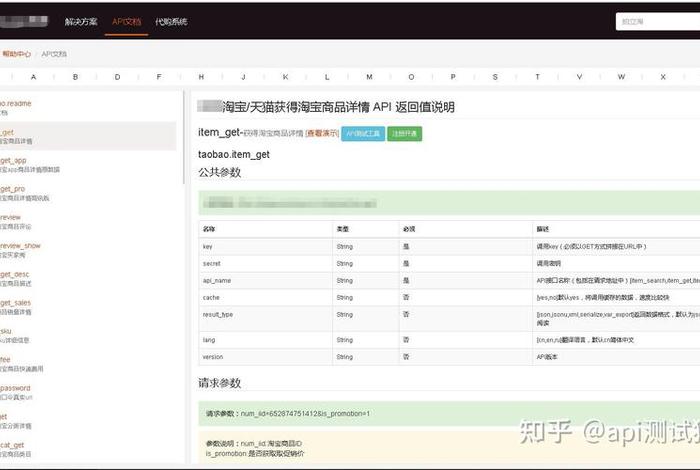Open the 代购系统 navigation item
The image size is (700, 470).
point(171,21)
